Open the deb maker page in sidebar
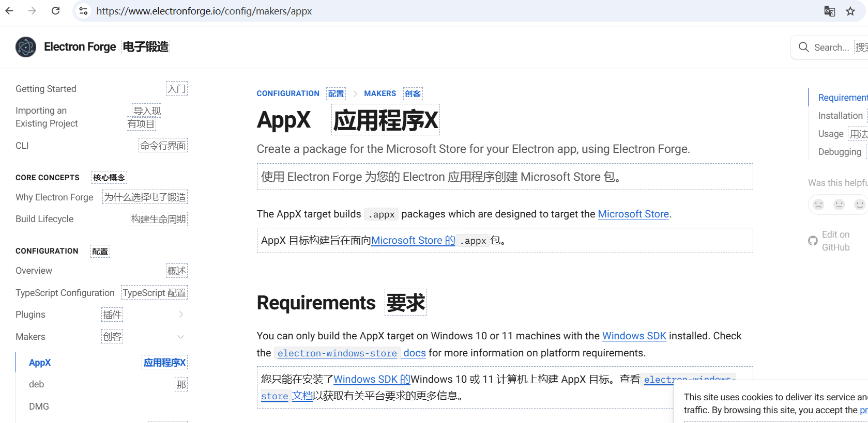This screenshot has height=423, width=868. 37,384
